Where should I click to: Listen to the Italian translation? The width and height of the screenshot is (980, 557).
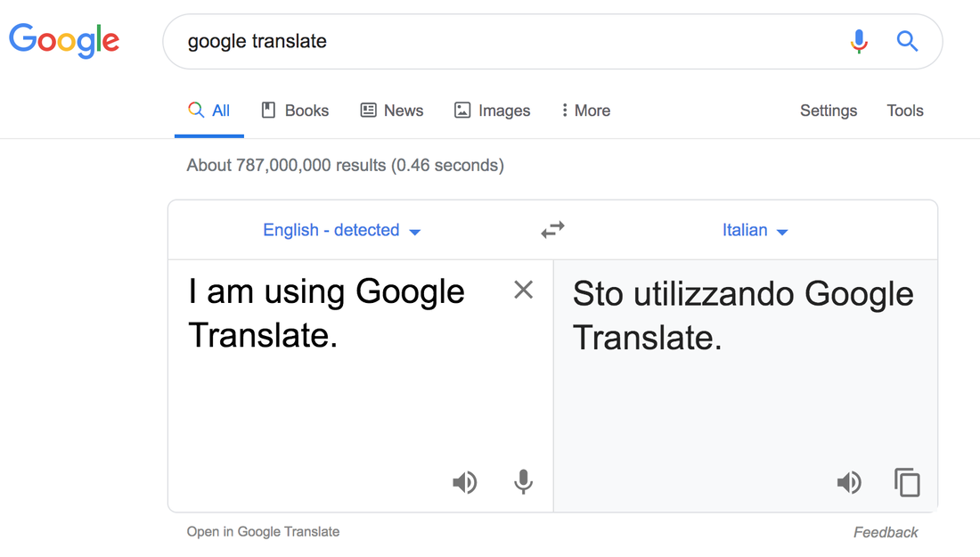coord(849,482)
